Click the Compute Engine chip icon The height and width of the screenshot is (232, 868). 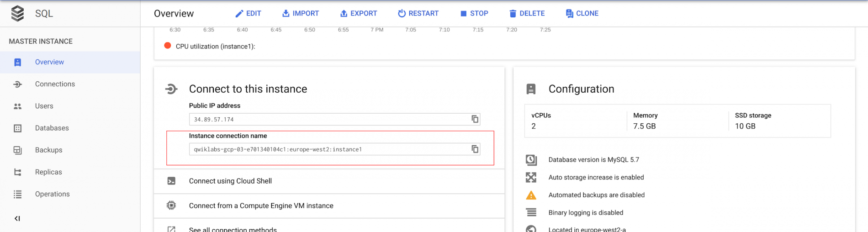tap(171, 206)
